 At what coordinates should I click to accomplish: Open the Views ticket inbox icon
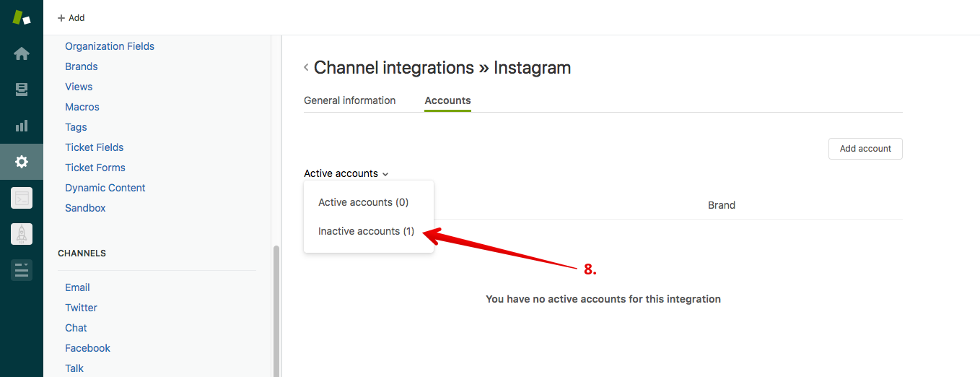click(x=22, y=90)
